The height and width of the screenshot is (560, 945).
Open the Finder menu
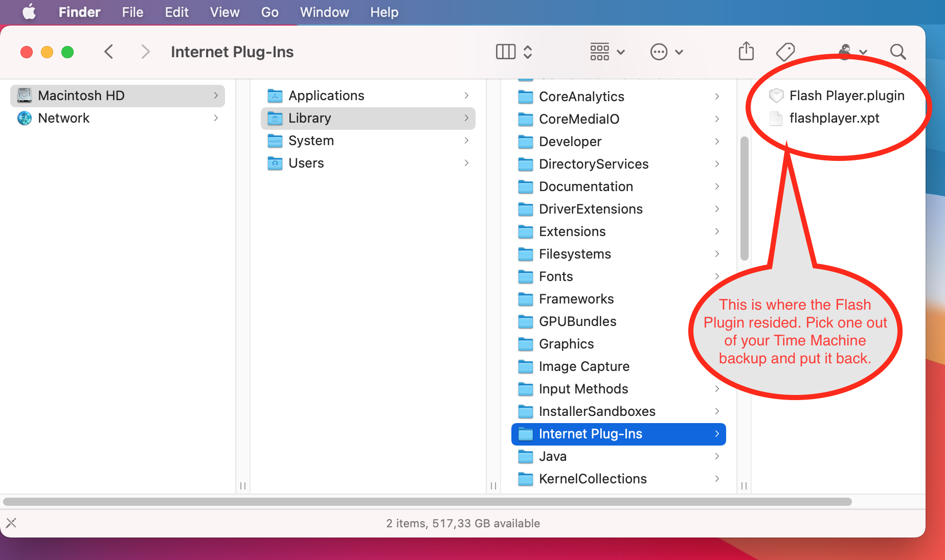(x=79, y=12)
